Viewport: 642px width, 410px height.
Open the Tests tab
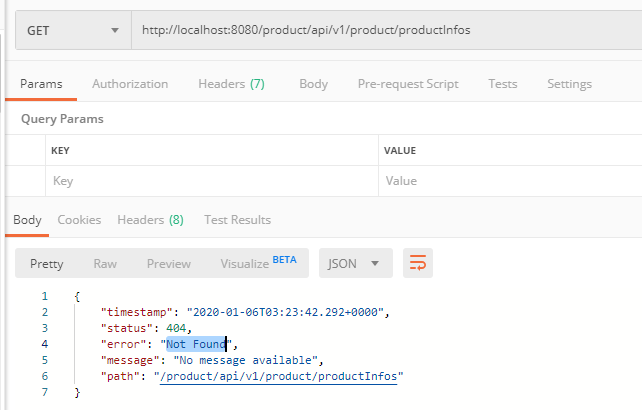pyautogui.click(x=502, y=84)
